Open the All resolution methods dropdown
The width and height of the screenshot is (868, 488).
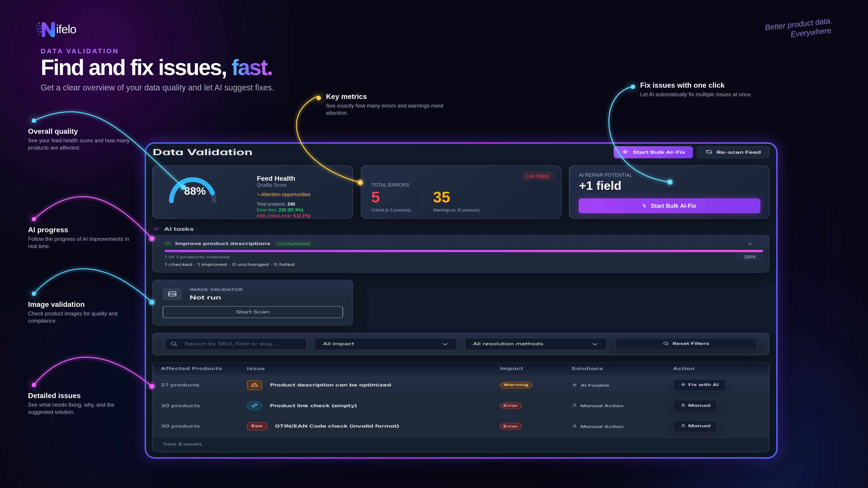point(535,344)
